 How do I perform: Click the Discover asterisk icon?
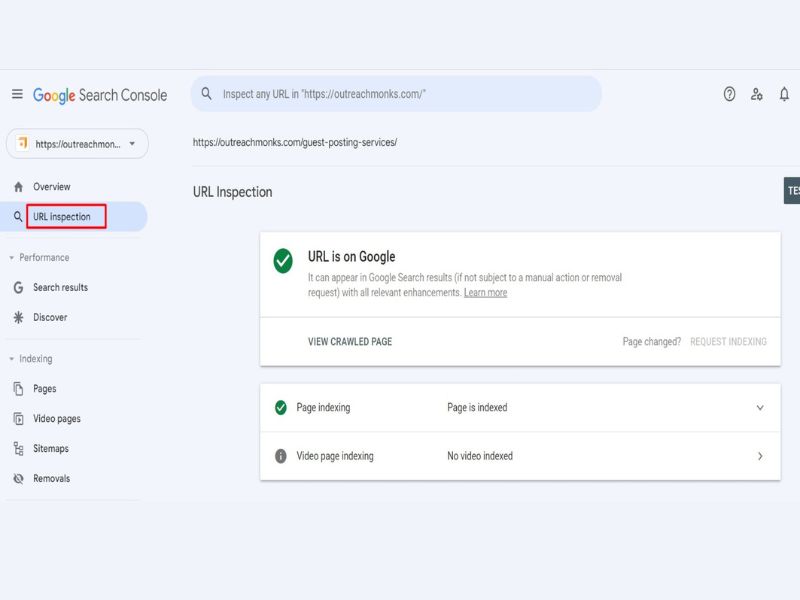click(18, 317)
